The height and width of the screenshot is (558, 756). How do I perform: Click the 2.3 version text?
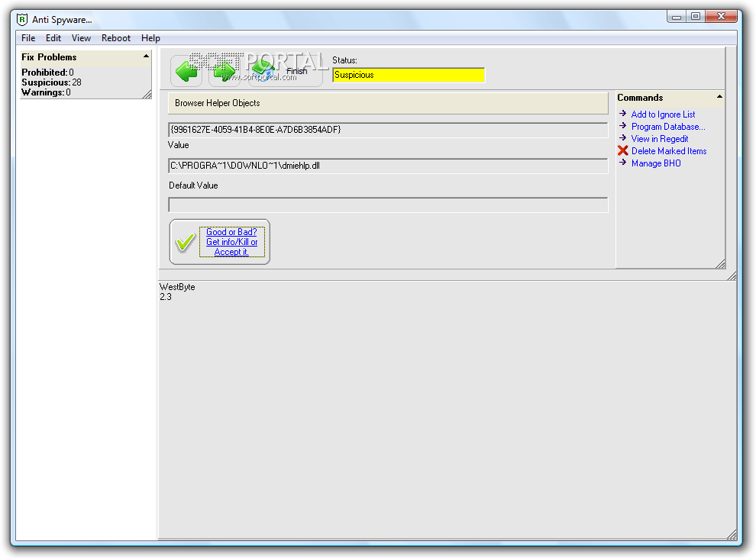click(x=166, y=297)
